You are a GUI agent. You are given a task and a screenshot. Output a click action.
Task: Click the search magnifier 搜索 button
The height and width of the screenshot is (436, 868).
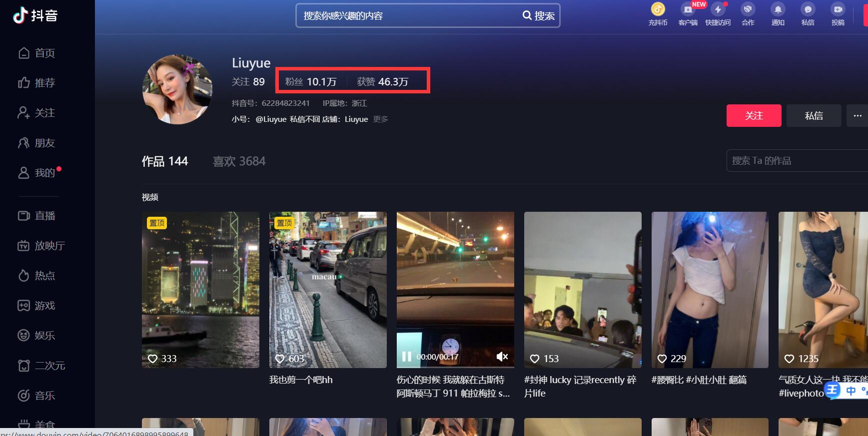coord(538,15)
